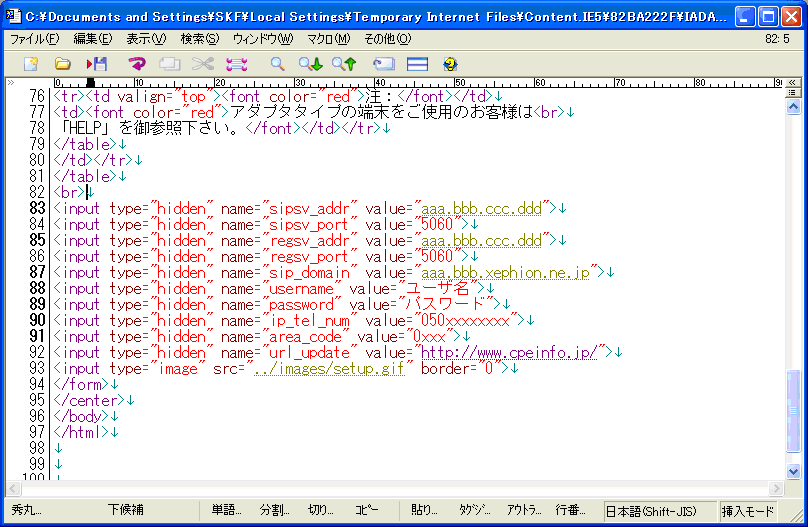Screen dimensions: 808x527
Task: Click the 下候補 function key button
Action: tap(126, 510)
